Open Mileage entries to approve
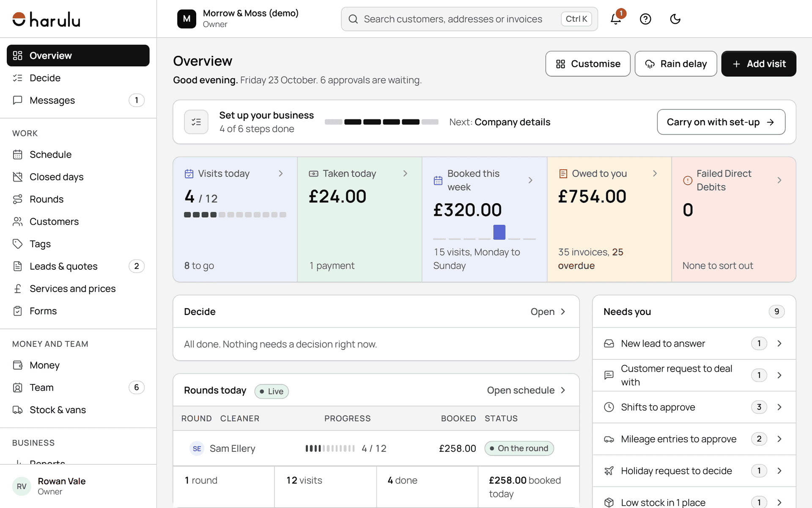 coord(694,439)
